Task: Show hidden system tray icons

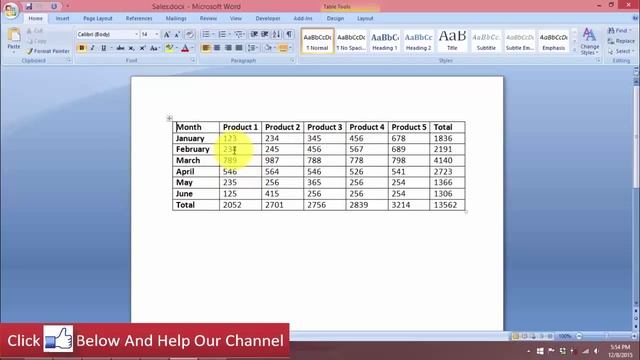Action: (x=529, y=351)
